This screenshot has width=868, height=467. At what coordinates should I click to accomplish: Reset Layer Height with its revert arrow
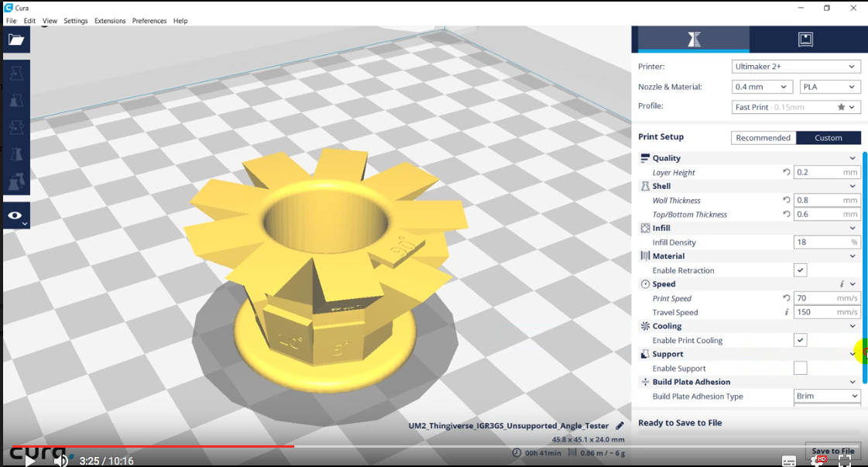tap(786, 172)
